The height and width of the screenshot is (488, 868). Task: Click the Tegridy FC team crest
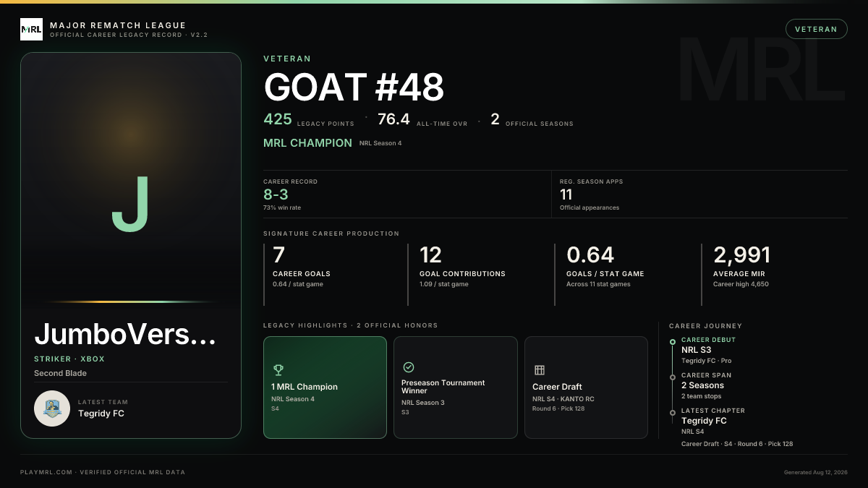(52, 408)
